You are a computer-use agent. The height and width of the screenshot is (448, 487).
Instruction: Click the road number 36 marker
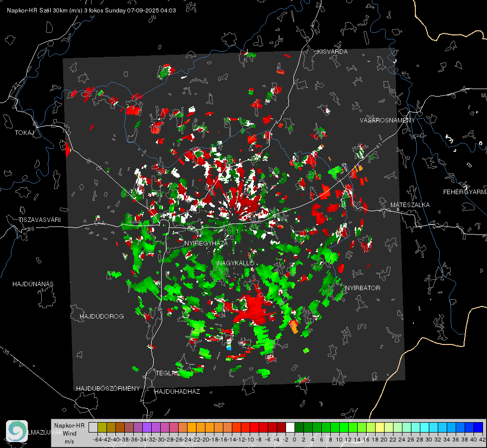coord(31,229)
